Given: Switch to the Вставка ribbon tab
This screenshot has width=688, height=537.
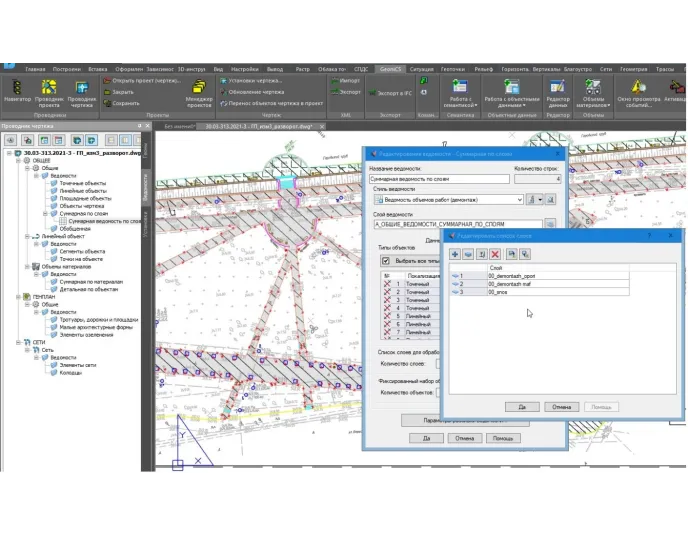Looking at the screenshot, I should pyautogui.click(x=97, y=69).
